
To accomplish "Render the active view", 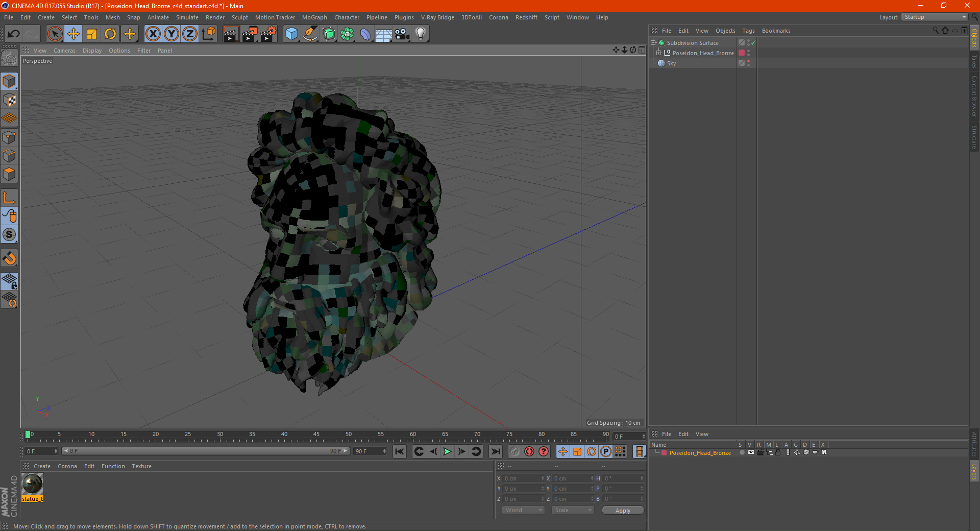I will 231,34.
